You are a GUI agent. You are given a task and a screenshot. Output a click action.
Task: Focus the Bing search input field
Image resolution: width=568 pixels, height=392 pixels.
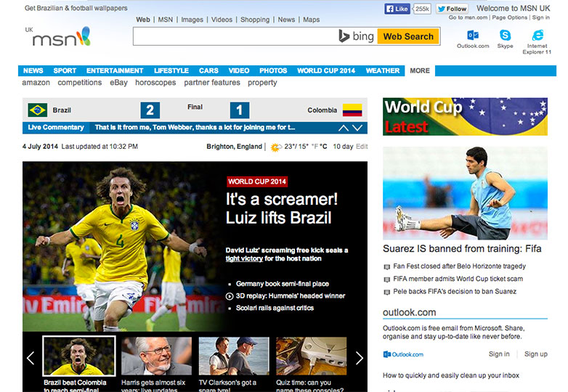pos(235,36)
